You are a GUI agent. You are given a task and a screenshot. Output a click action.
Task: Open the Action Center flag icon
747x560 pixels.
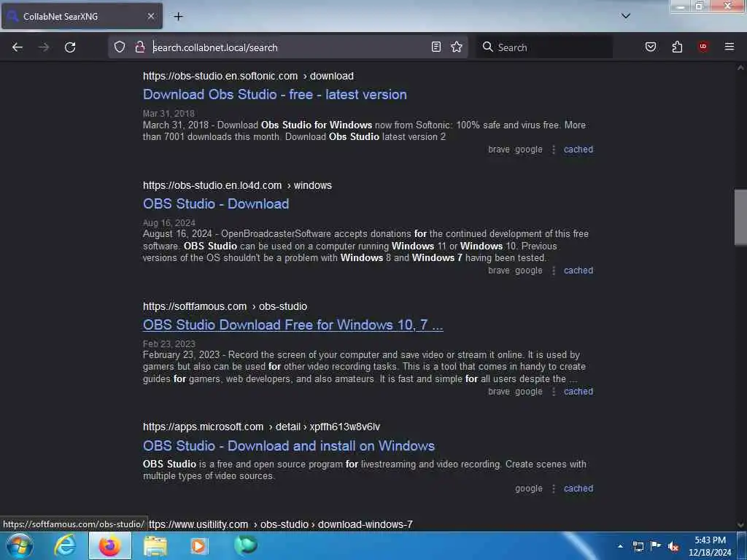(656, 545)
